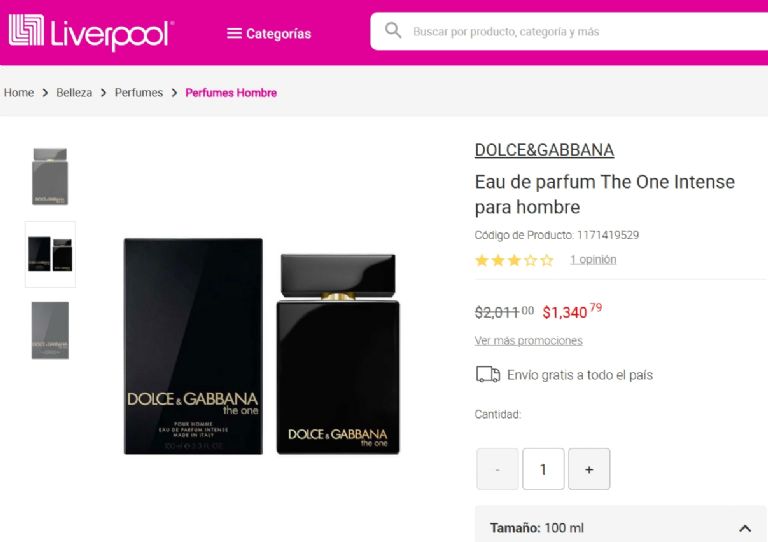Click the main perfume product image

262,346
